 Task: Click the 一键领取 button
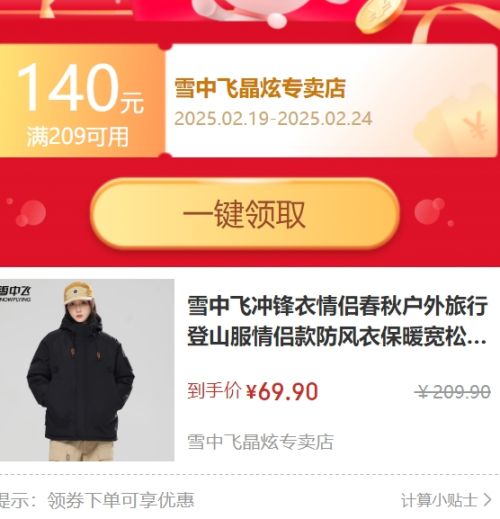pos(245,214)
